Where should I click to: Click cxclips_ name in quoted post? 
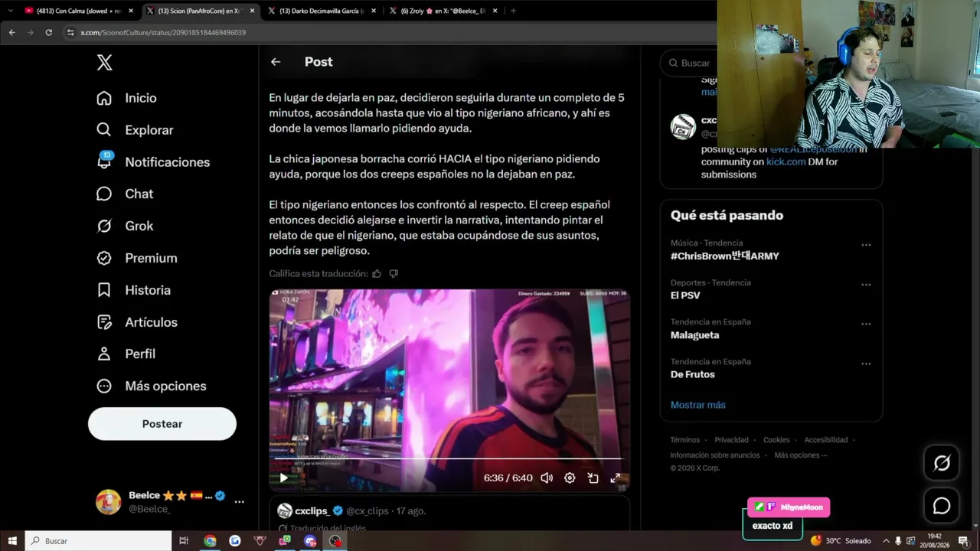(x=313, y=510)
